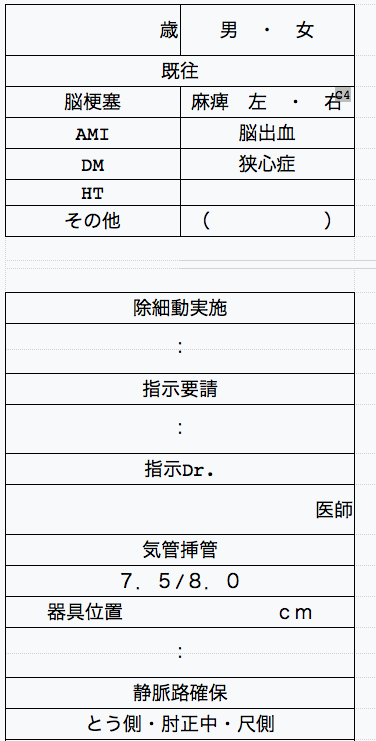Select the 既往 header cell

click(180, 71)
